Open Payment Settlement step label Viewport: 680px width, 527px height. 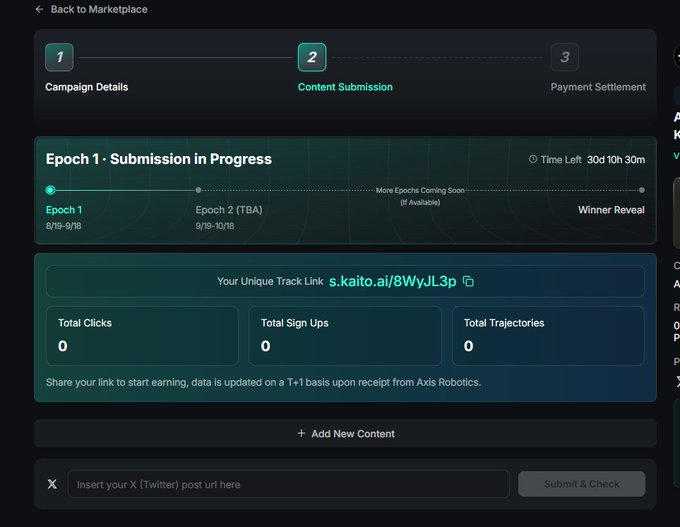(x=598, y=87)
